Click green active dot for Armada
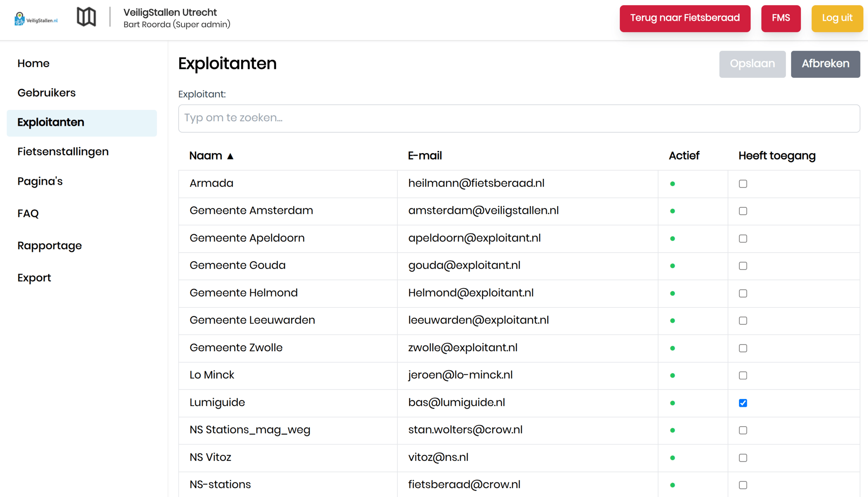The width and height of the screenshot is (868, 497). (672, 184)
